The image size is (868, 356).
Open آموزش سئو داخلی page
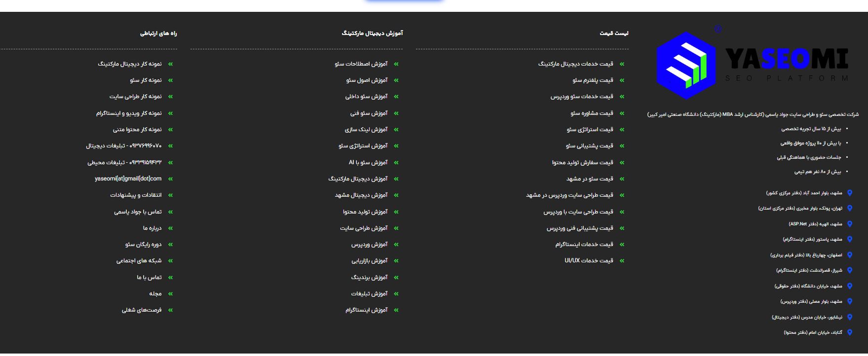[366, 97]
